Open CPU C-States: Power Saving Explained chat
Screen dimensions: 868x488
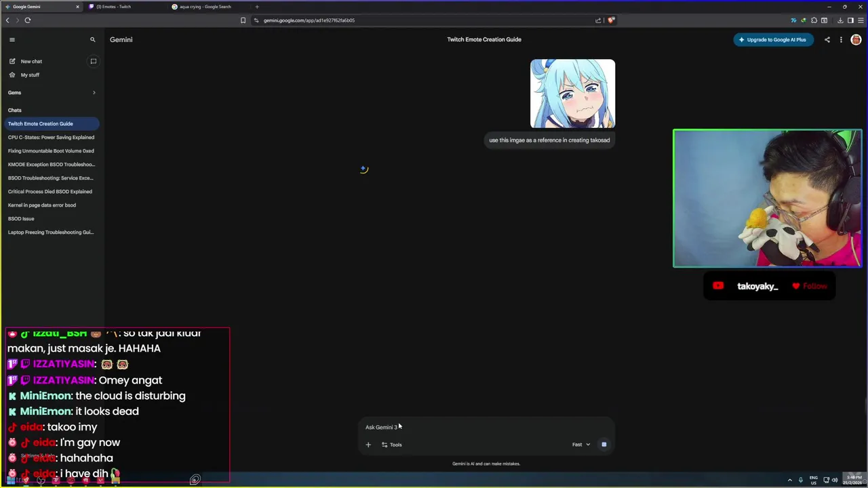52,137
